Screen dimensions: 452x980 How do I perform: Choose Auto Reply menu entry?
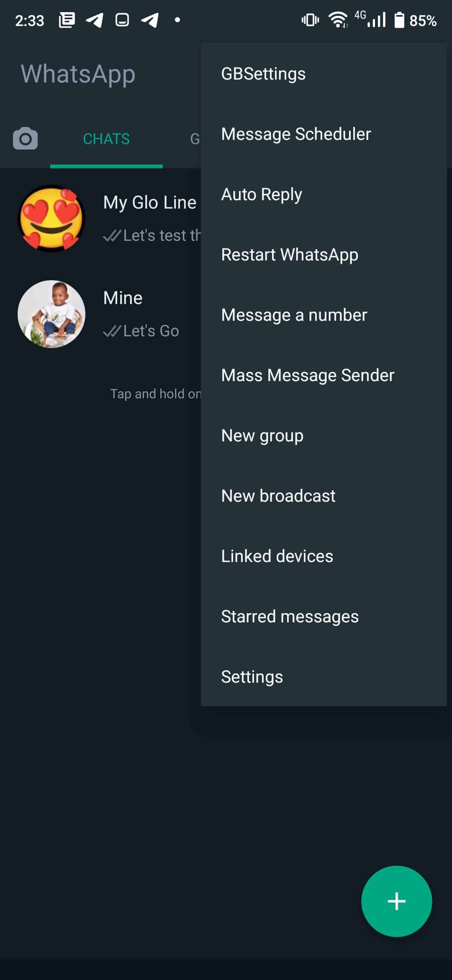click(262, 194)
